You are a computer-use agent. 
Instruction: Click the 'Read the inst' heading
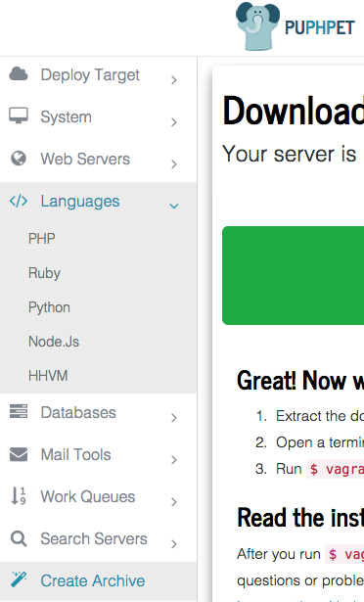pos(300,518)
